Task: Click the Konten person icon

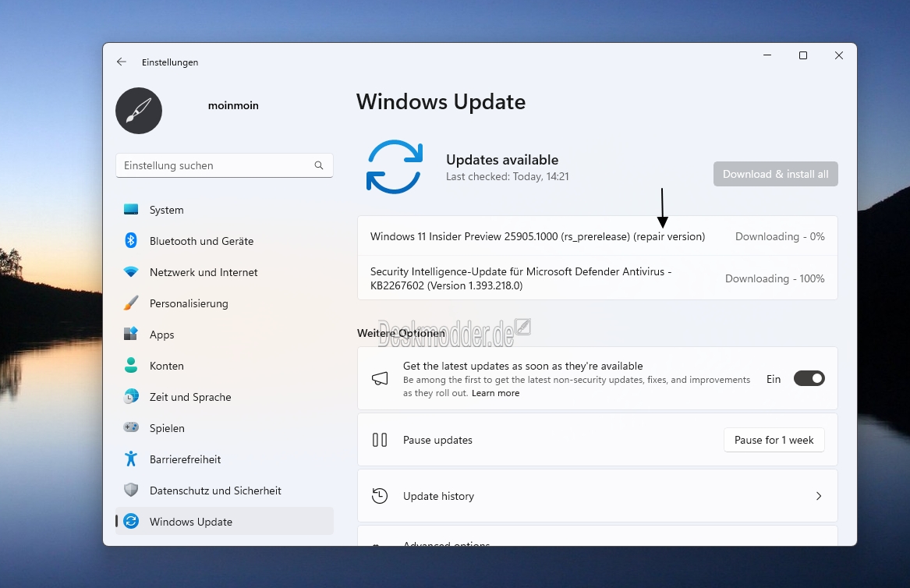Action: (131, 365)
